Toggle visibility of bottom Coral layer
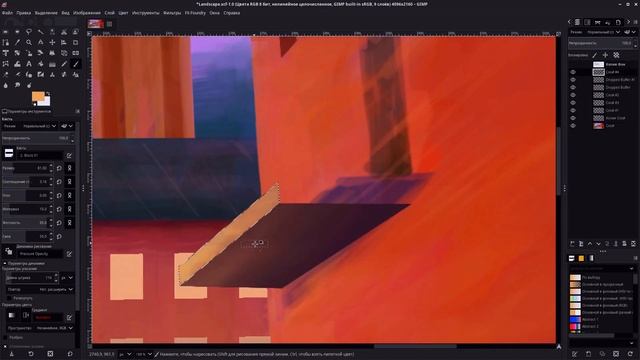640x360 pixels. pyautogui.click(x=573, y=126)
